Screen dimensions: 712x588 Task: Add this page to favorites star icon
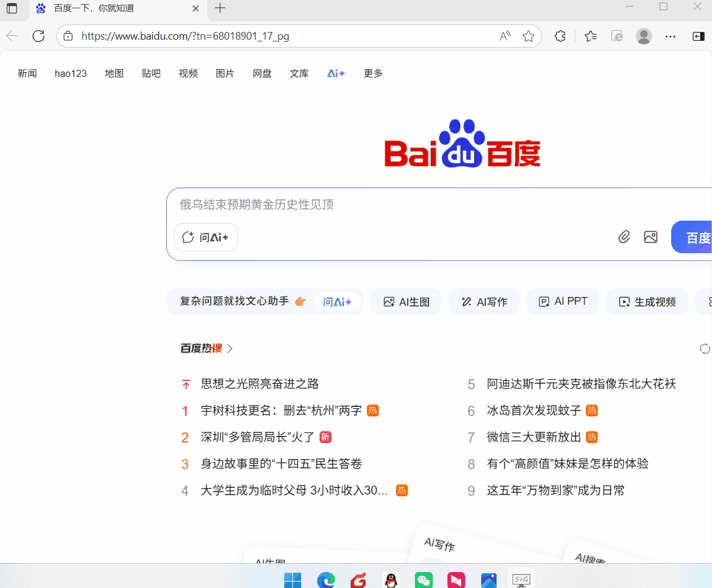pyautogui.click(x=529, y=36)
